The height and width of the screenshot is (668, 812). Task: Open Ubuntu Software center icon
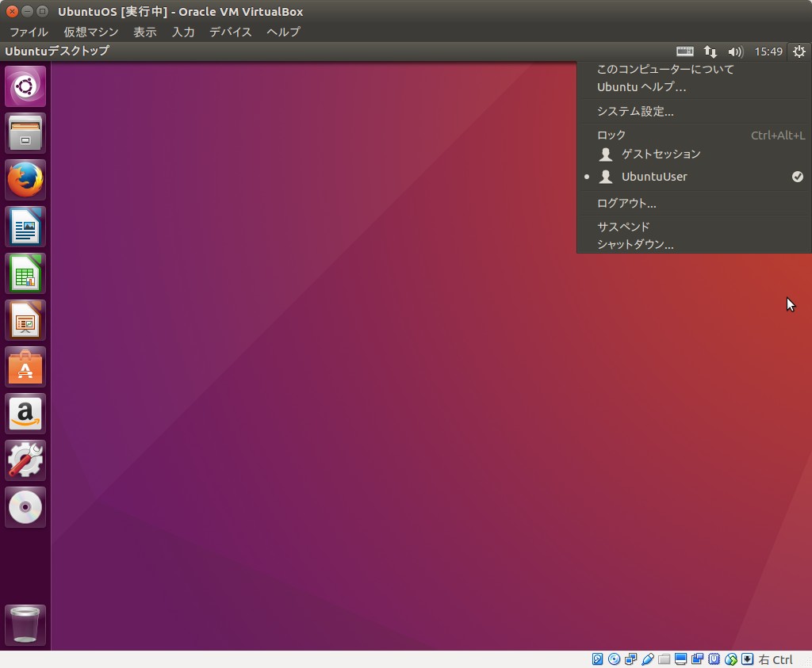[x=25, y=367]
